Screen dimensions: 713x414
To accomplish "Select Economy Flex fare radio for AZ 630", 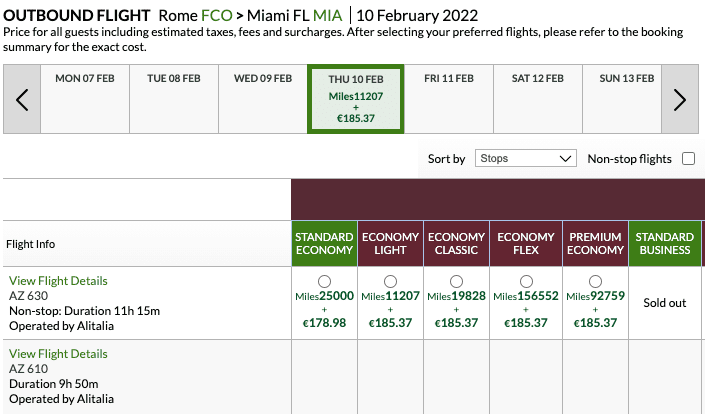I will tap(526, 281).
